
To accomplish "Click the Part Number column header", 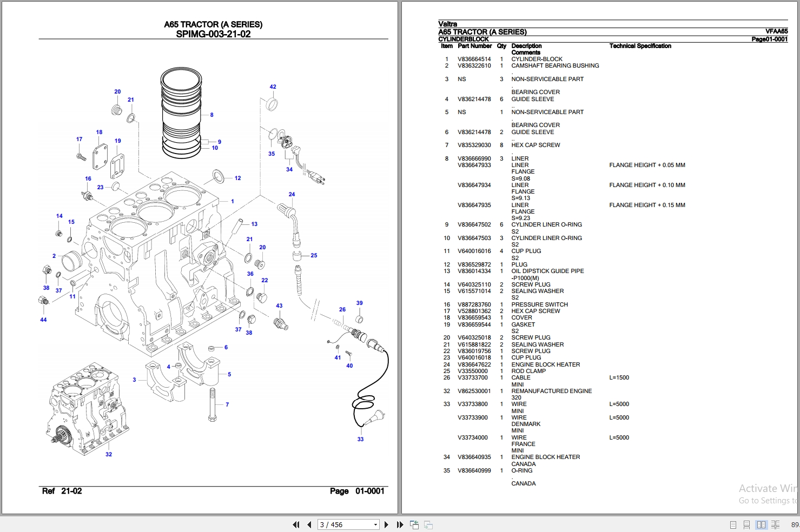I will [474, 46].
